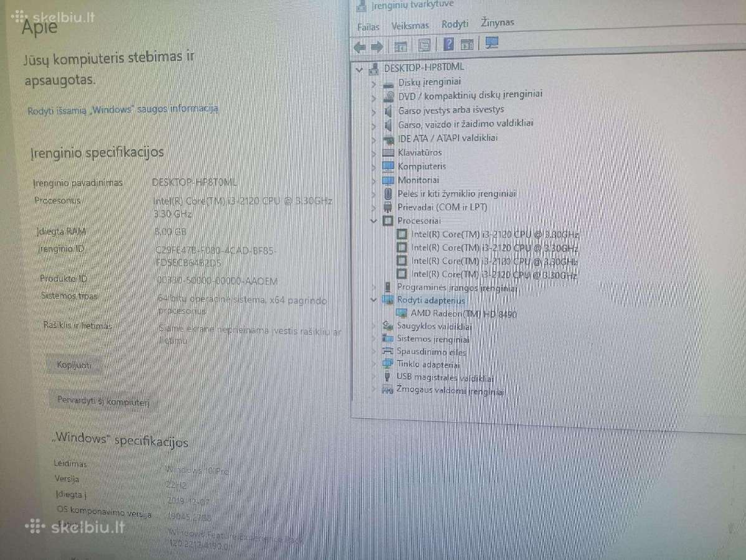Click the Garso įvestys arba išvestys speaker icon
The image size is (746, 560).
pyautogui.click(x=388, y=111)
